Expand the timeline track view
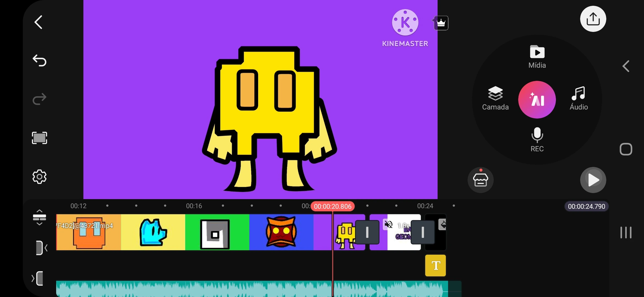Viewport: 644px width, 297px height. [x=39, y=217]
